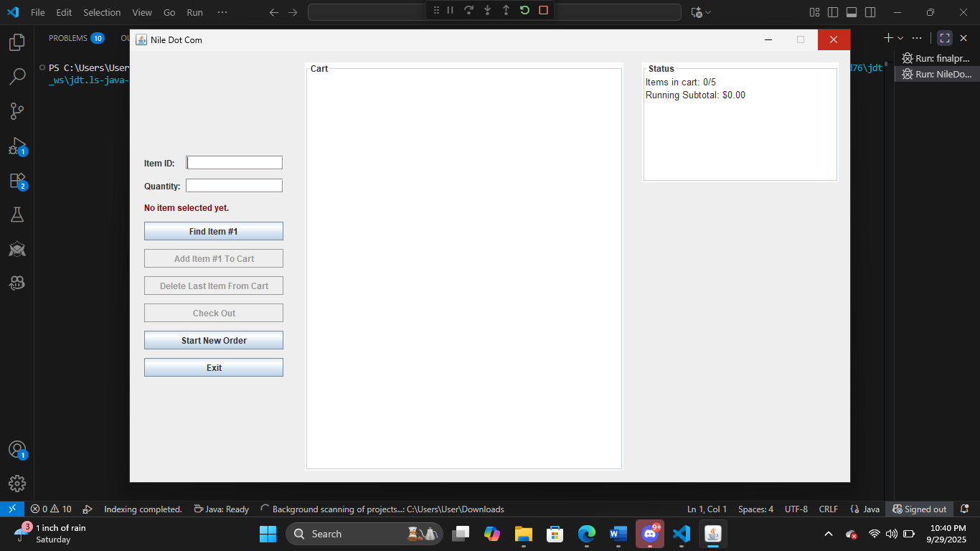The height and width of the screenshot is (551, 980).
Task: Step out in debug toolbar
Action: tap(506, 10)
